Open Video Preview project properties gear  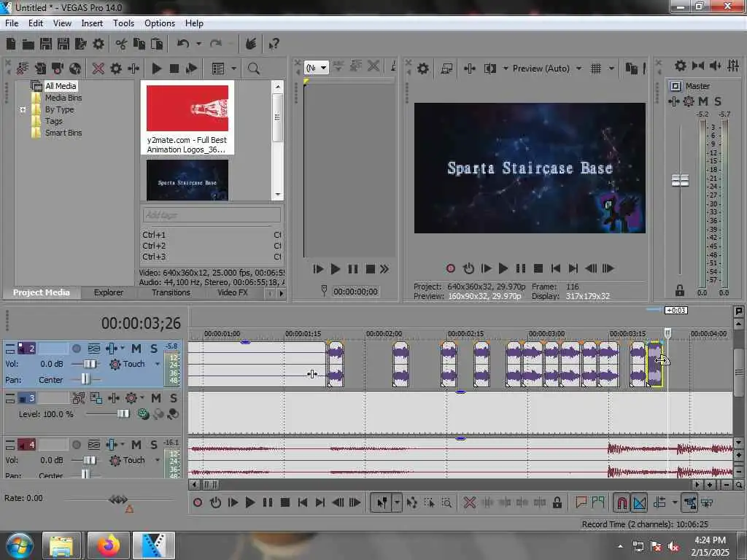coord(423,69)
